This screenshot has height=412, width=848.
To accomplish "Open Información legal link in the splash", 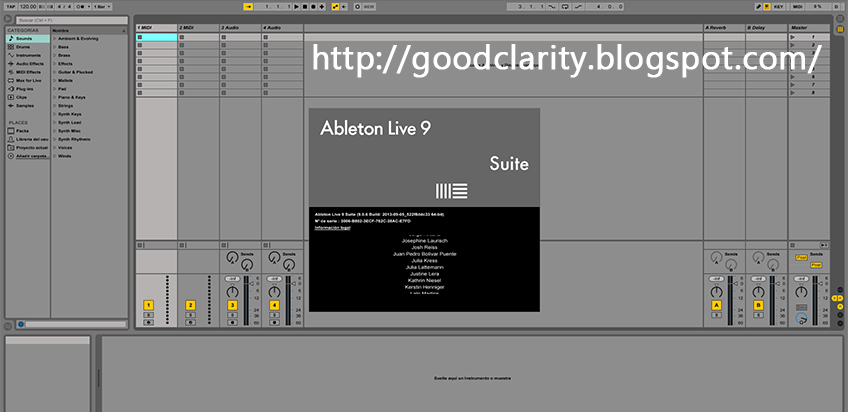I will click(333, 228).
